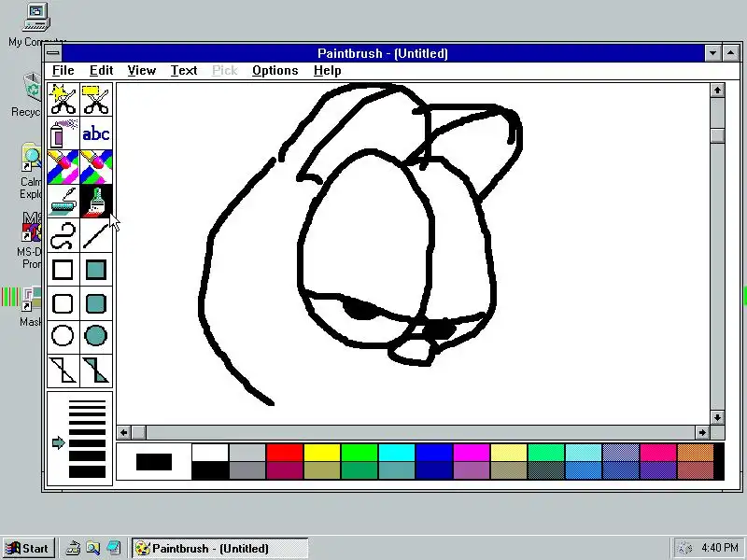Select the empty Rounded Box tool

coord(63,303)
